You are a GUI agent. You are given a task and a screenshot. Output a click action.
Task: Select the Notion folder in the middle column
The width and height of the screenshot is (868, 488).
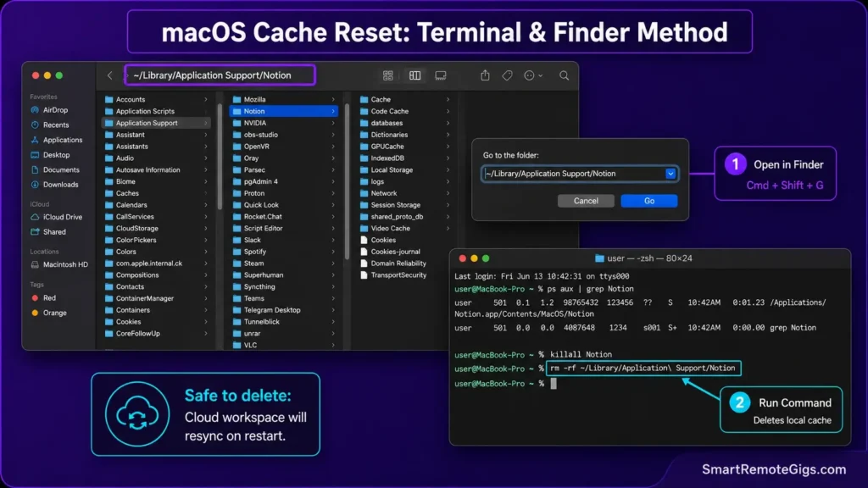[x=283, y=111]
